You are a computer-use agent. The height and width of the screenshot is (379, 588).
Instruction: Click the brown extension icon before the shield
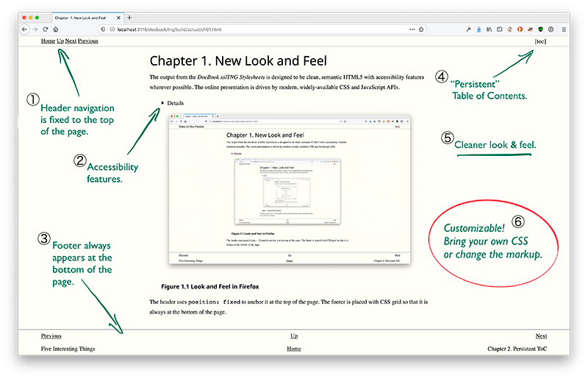tap(530, 29)
